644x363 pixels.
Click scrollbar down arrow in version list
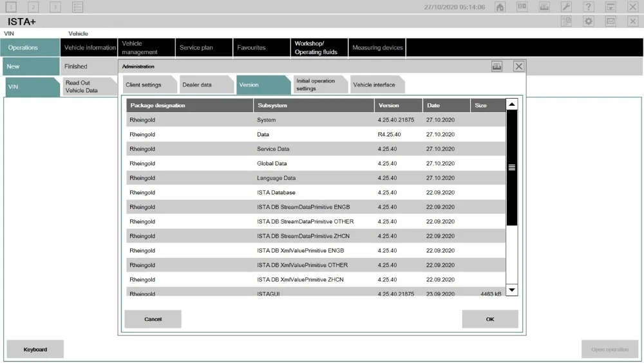pos(512,290)
